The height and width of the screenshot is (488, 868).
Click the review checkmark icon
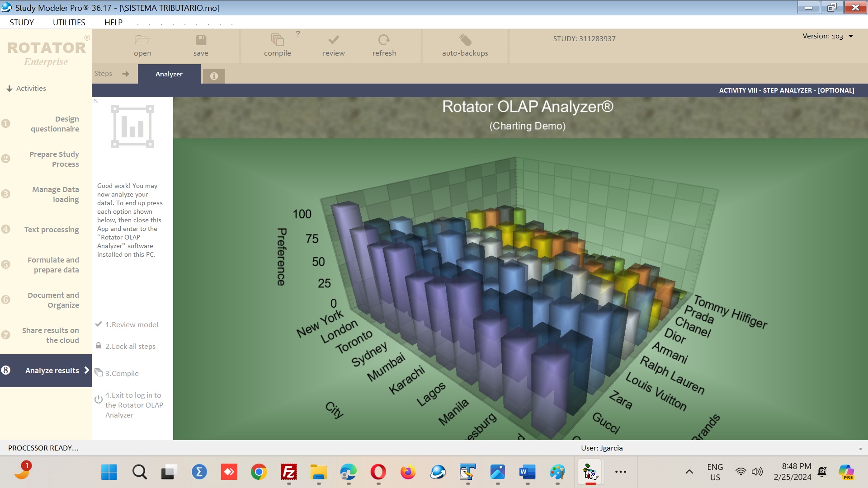click(x=334, y=40)
